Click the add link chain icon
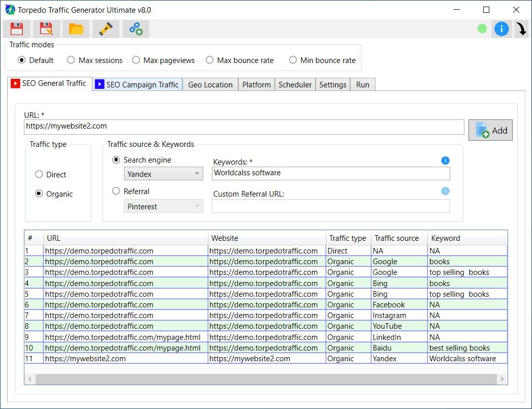The height and width of the screenshot is (409, 532). (x=136, y=29)
